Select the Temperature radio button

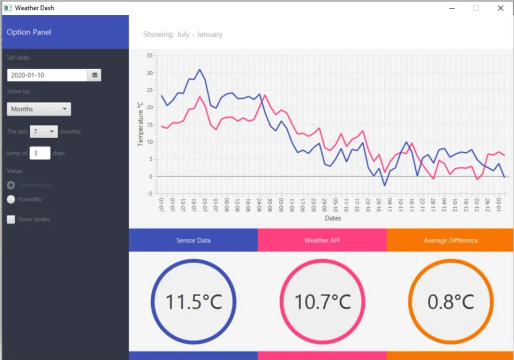[11, 185]
